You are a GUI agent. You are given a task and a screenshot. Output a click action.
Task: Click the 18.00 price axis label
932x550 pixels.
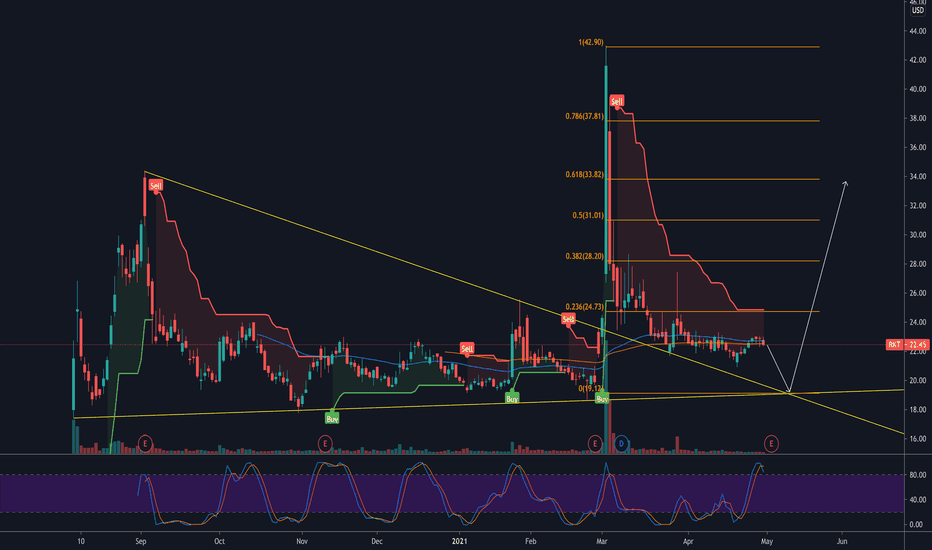tap(917, 410)
